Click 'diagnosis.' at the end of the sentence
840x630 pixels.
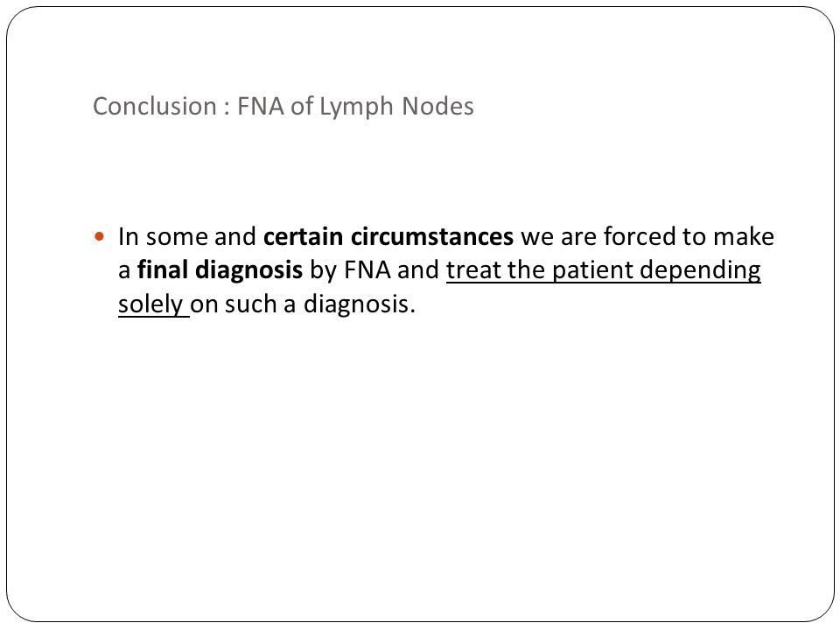[359, 304]
